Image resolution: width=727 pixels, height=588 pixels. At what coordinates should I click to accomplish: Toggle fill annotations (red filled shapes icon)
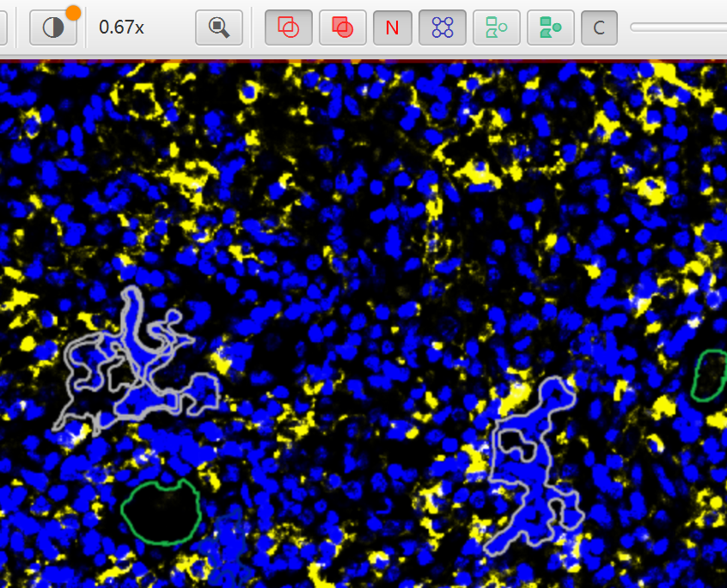[342, 28]
